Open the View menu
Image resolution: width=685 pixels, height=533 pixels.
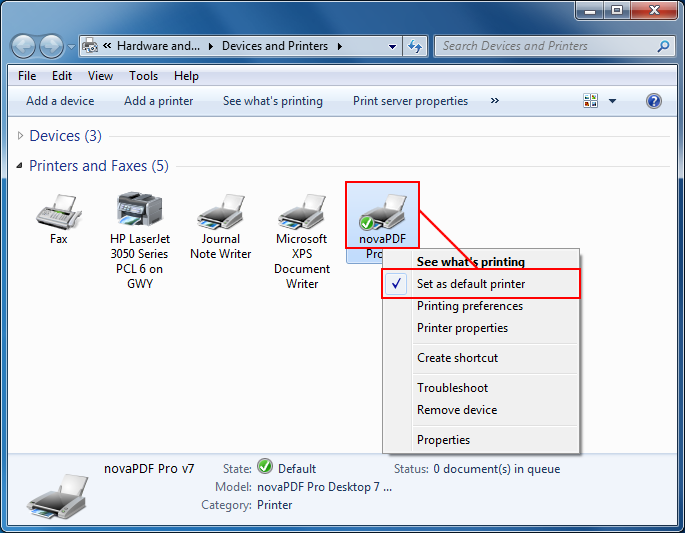coord(100,76)
